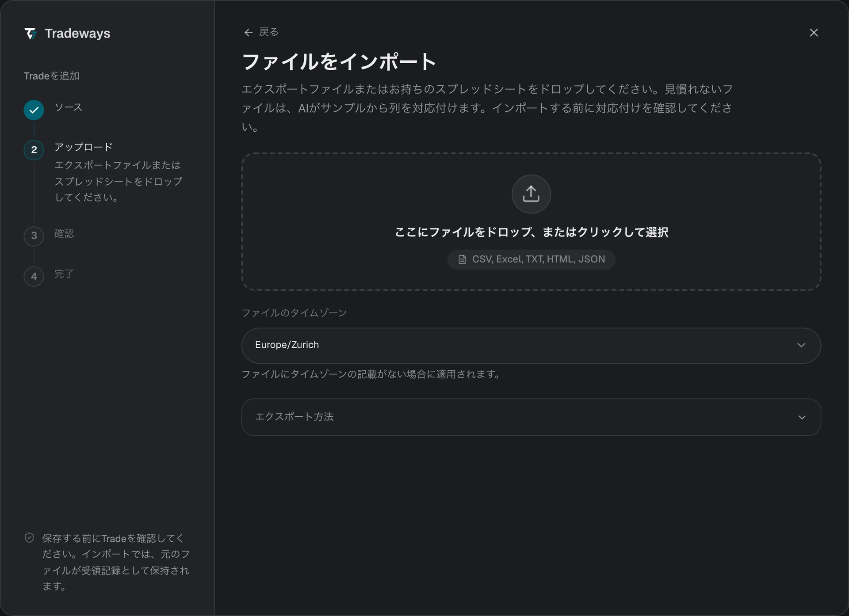Click the sidebar save-reminder notice text
The image size is (849, 616).
pyautogui.click(x=116, y=562)
